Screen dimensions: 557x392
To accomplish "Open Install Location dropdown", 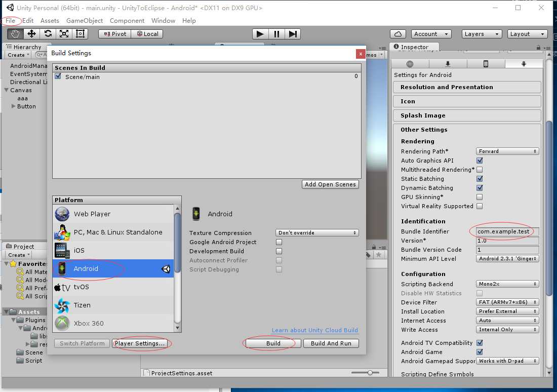I will tap(507, 311).
